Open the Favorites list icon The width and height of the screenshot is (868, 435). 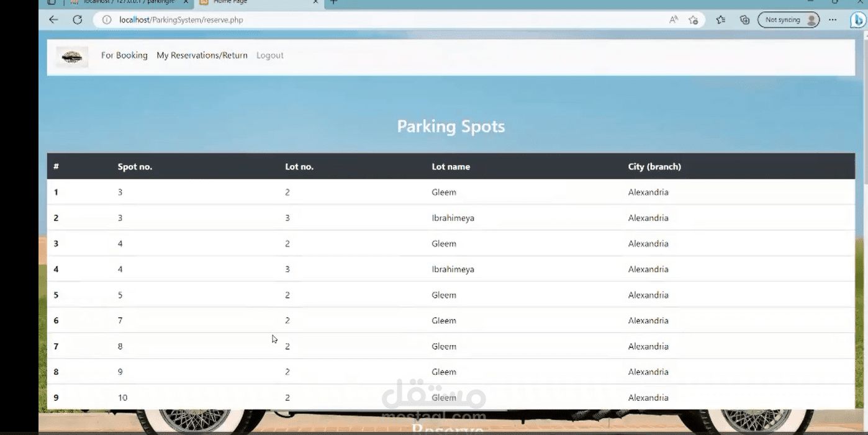[720, 20]
